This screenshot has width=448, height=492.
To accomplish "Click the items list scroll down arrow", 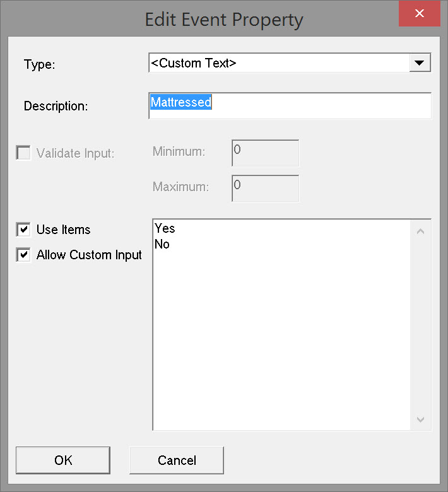I will (x=421, y=419).
